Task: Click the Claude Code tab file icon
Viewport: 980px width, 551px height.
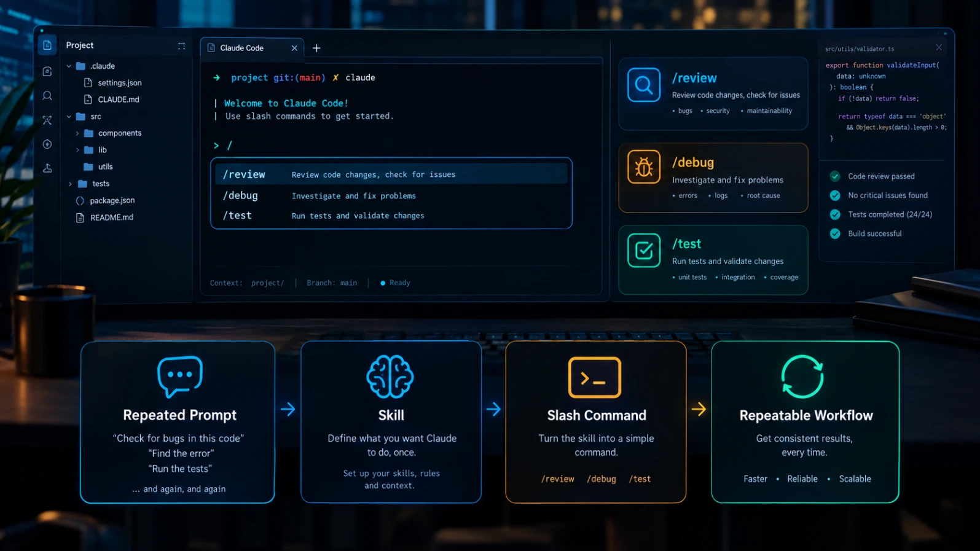Action: [x=211, y=48]
